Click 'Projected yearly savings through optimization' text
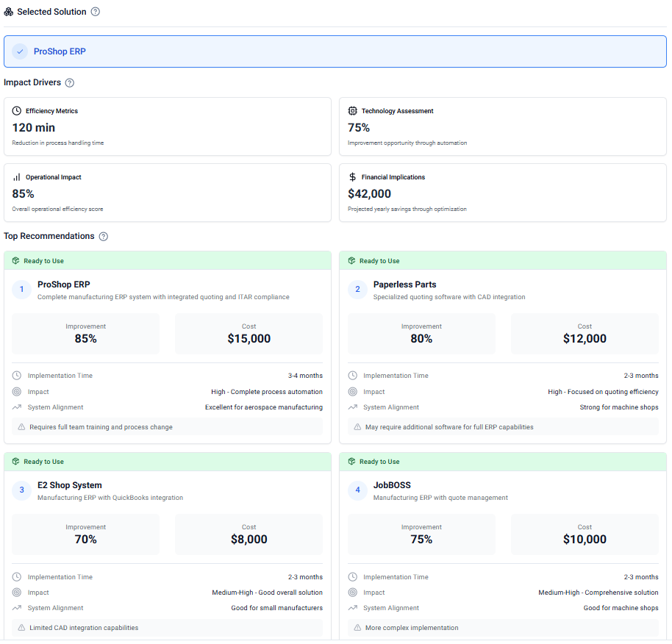This screenshot has width=672, height=644. pyautogui.click(x=407, y=209)
